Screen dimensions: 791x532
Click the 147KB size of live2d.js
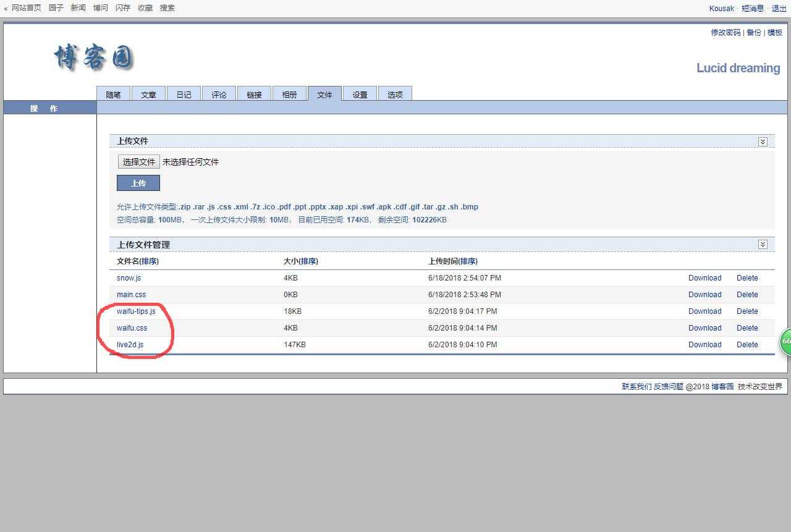point(295,345)
